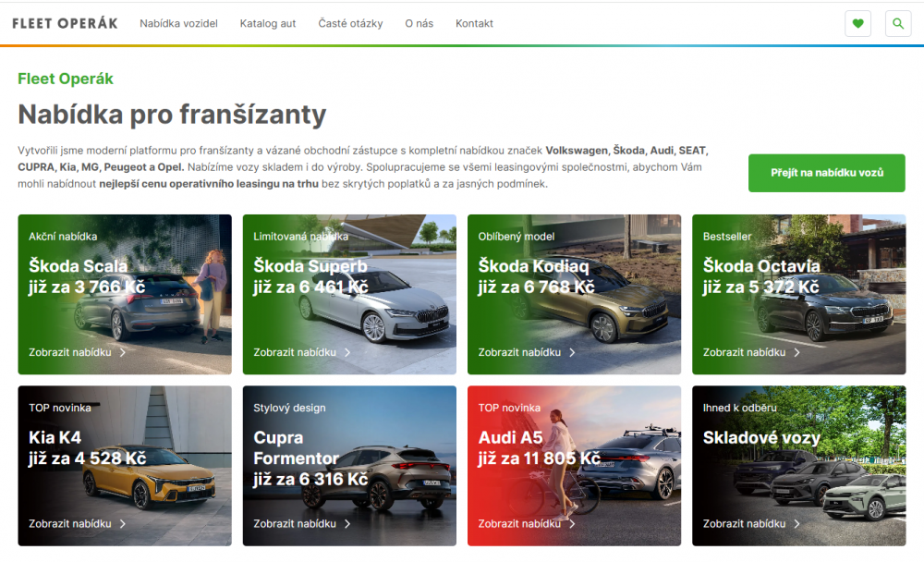
Task: Open search using the magnifier icon
Action: (x=897, y=23)
